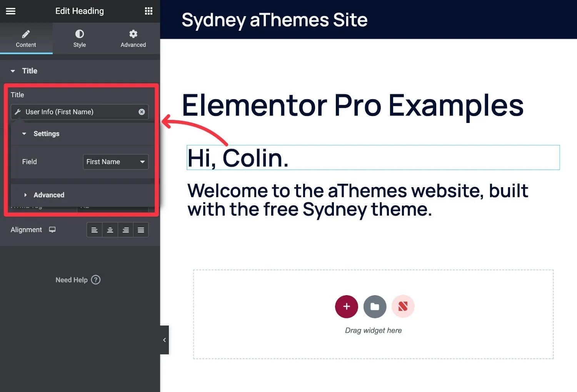This screenshot has width=577, height=392.
Task: Click the responsive device icon beside Alignment
Action: click(x=52, y=230)
